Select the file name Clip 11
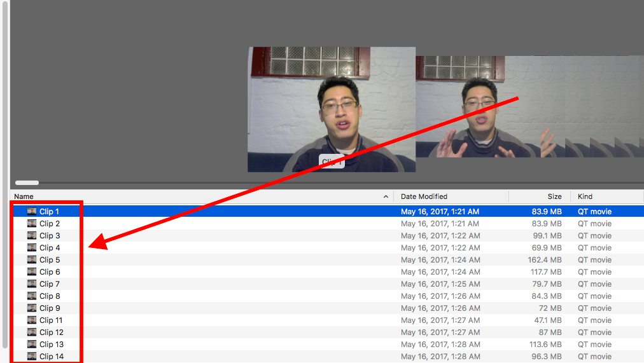The image size is (644, 363). point(51,320)
